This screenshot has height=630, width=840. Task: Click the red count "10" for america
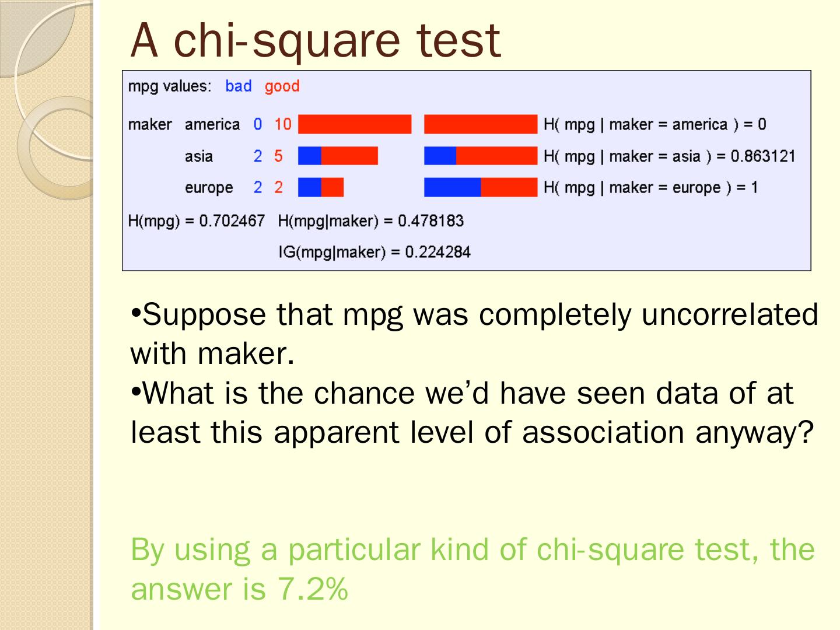pyautogui.click(x=283, y=124)
